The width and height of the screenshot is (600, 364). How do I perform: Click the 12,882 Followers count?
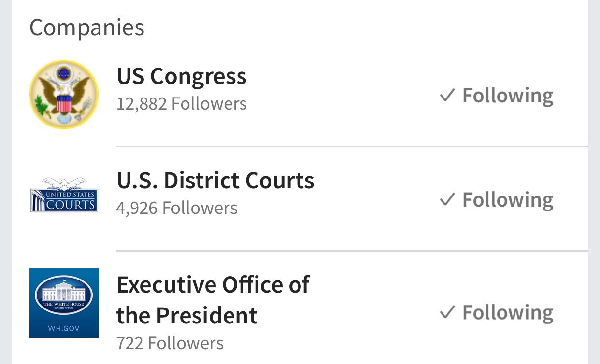click(x=182, y=104)
